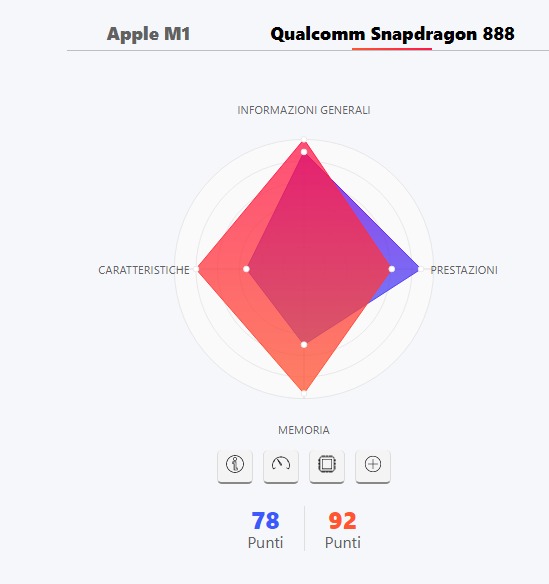Viewport: 549px width, 584px height.
Task: Click the PRESTAZIONI axis label
Action: pos(464,270)
